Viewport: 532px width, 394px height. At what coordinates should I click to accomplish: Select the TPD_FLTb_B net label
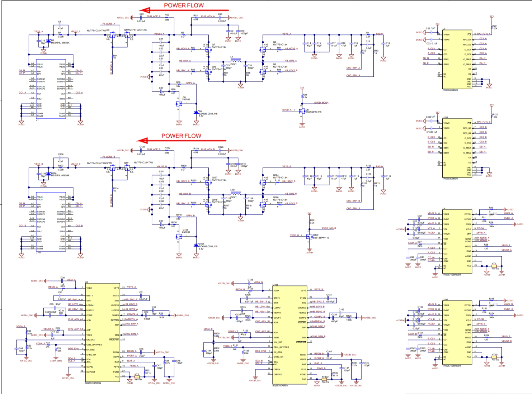click(484, 122)
